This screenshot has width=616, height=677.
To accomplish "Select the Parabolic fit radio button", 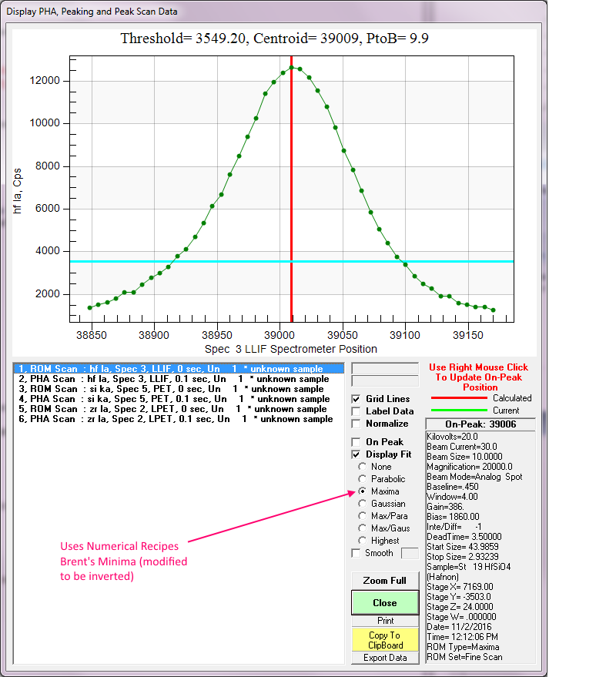I will point(363,479).
